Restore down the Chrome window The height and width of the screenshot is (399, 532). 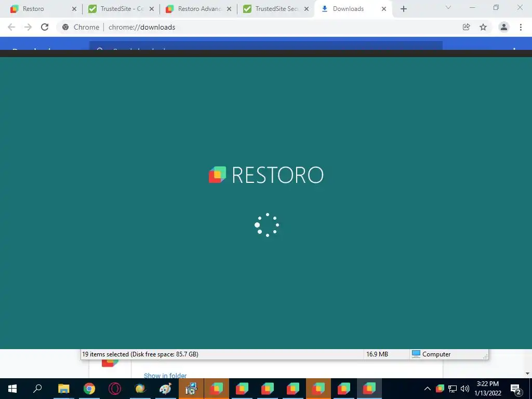(x=496, y=7)
